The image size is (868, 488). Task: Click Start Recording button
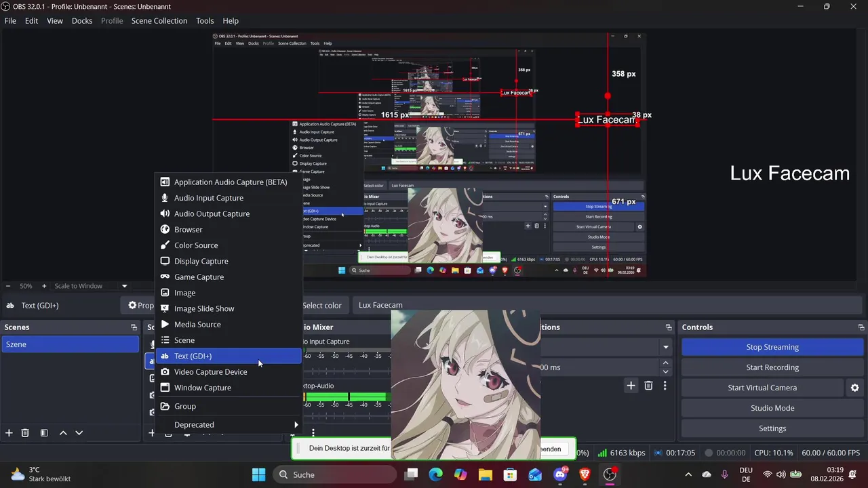[772, 367]
